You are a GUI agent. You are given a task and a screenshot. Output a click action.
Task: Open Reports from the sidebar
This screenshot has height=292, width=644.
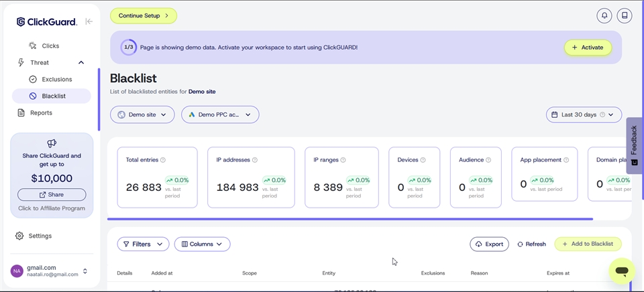click(41, 113)
